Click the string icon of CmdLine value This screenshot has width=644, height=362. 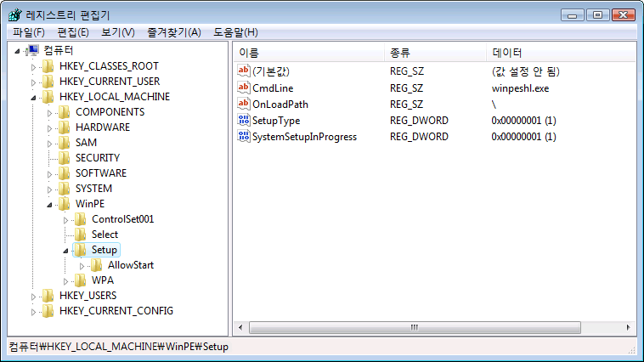(244, 88)
